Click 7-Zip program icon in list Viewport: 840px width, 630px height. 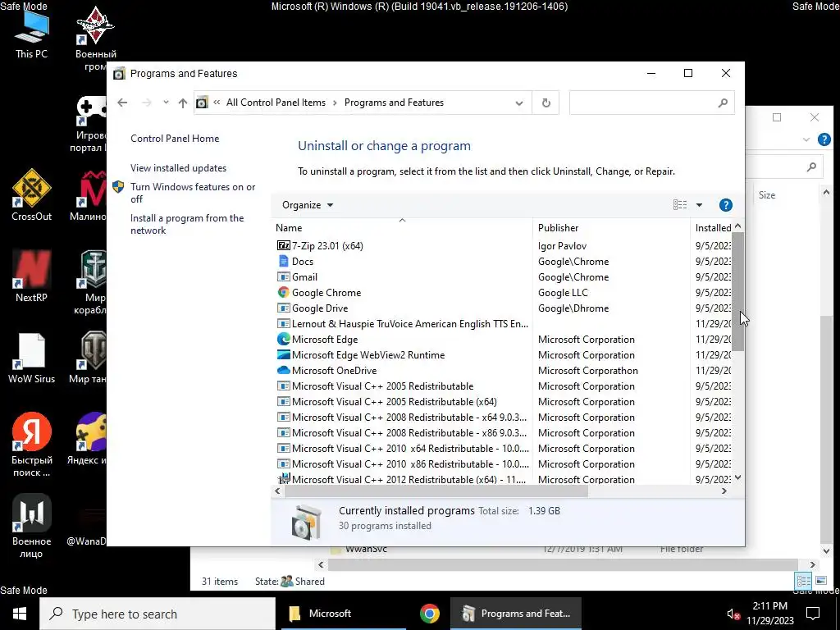point(283,245)
